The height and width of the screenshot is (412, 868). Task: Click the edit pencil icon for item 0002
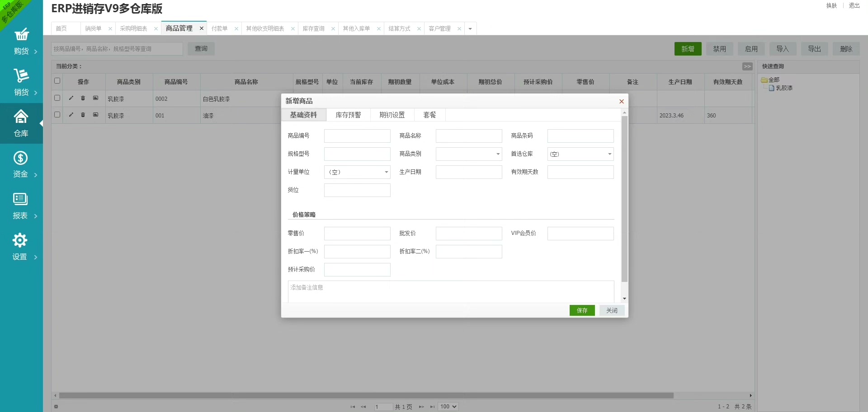[x=71, y=98]
